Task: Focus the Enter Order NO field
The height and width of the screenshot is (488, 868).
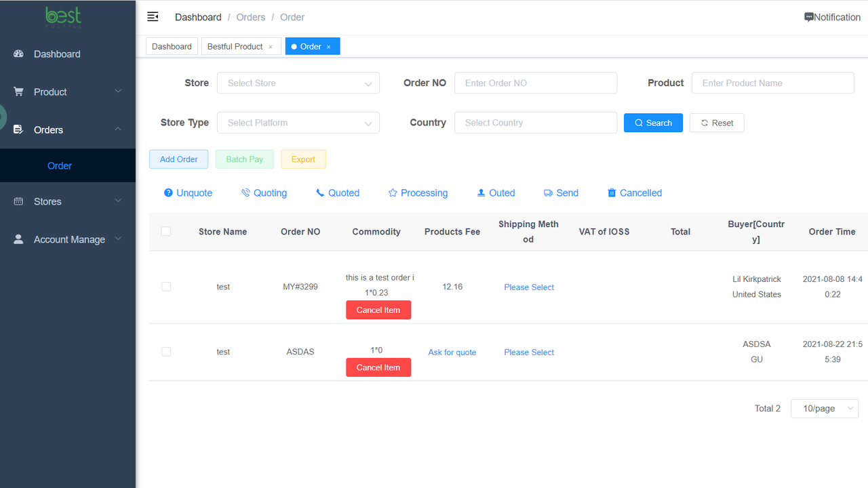Action: 536,83
